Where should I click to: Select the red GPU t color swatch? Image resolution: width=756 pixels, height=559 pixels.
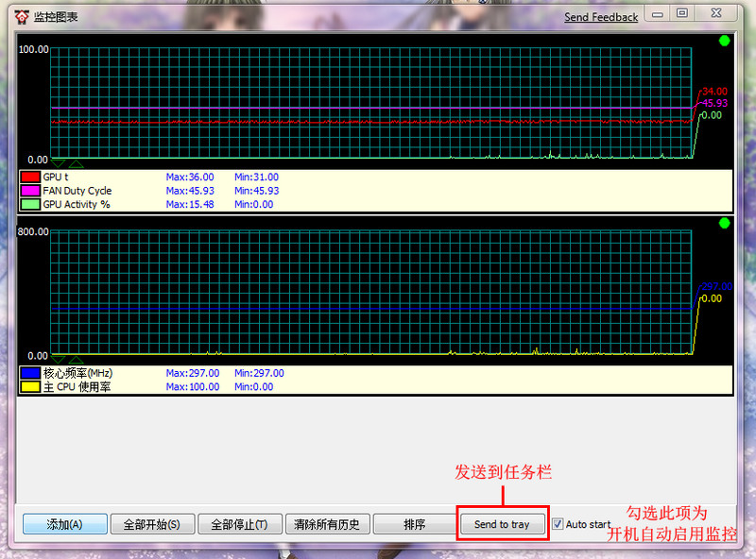(x=30, y=177)
